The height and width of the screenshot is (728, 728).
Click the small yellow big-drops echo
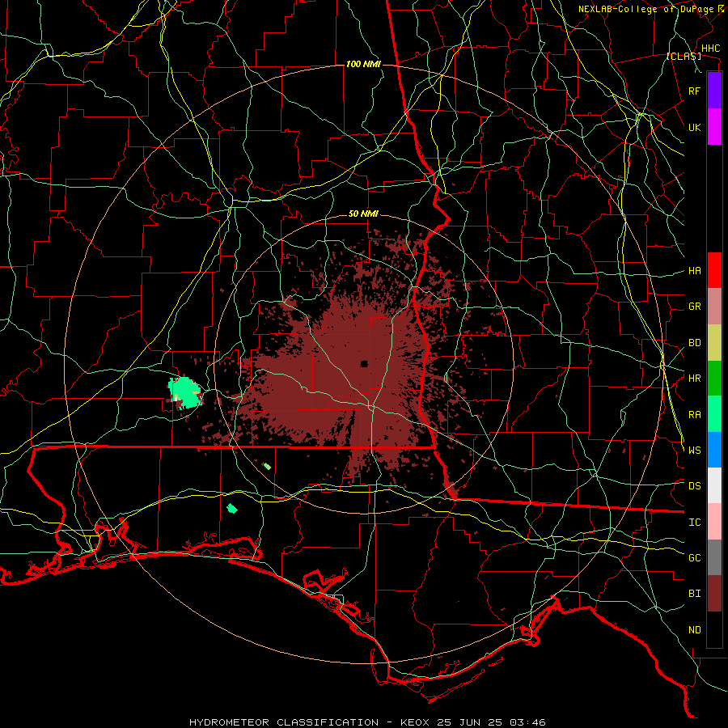coord(266,466)
